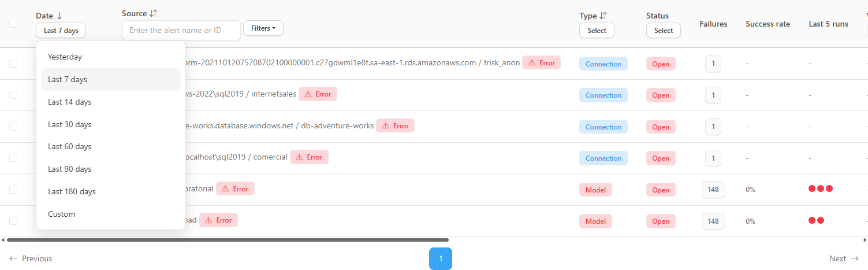Click the db-adventure-works source text
The image size is (868, 270).
(x=280, y=125)
